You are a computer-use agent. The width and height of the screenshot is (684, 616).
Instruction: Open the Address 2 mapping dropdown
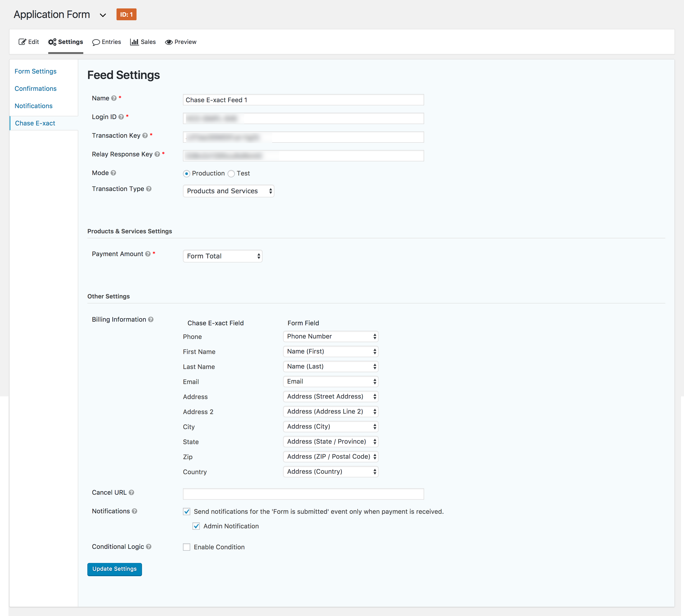(331, 412)
